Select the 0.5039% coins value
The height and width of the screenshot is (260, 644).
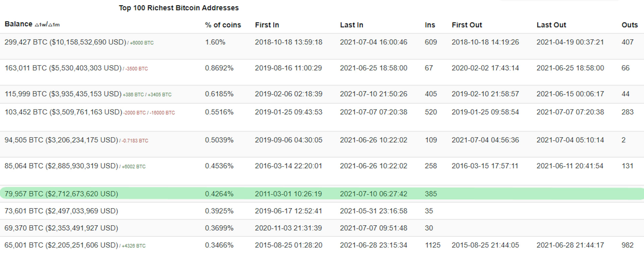[219, 140]
